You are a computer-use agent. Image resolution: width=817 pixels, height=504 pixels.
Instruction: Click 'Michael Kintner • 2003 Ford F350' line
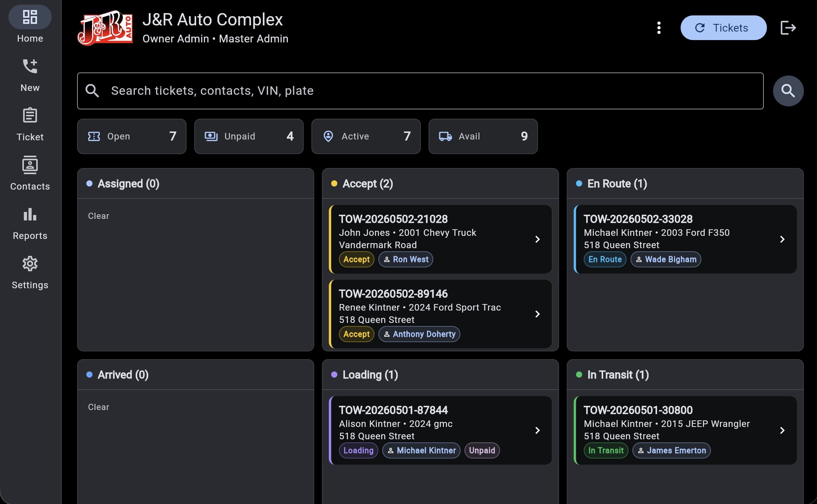tap(656, 233)
